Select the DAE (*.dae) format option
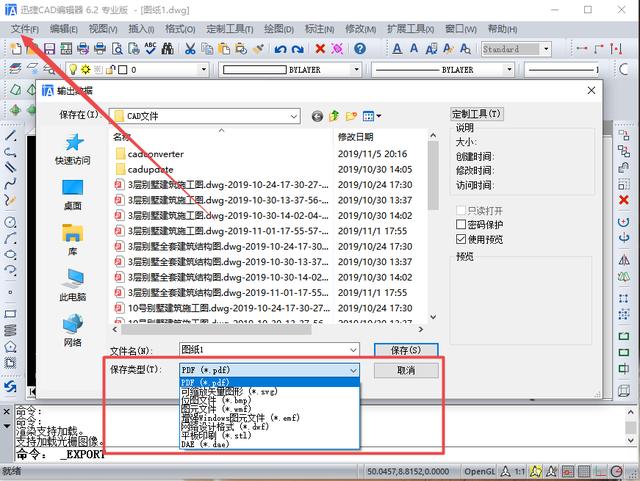Viewport: 640px width, 481px height. click(x=269, y=444)
